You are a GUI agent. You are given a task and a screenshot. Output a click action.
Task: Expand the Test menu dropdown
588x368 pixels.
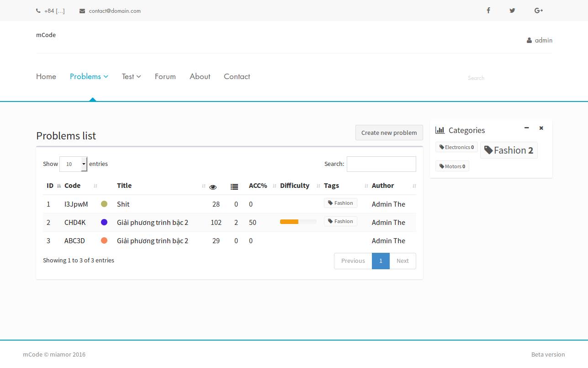[132, 76]
